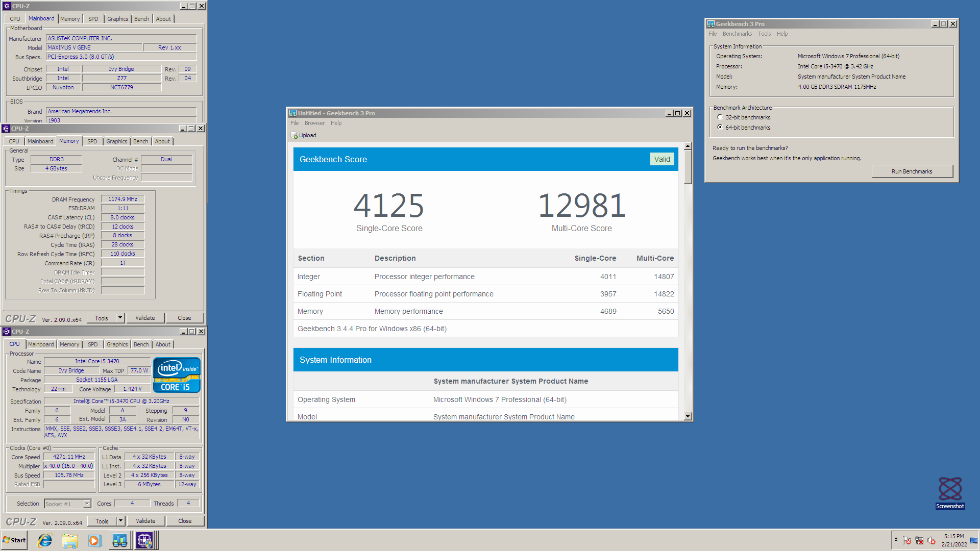Image resolution: width=980 pixels, height=551 pixels.
Task: Click Close button in Memory CPU-Z window
Action: pos(184,318)
